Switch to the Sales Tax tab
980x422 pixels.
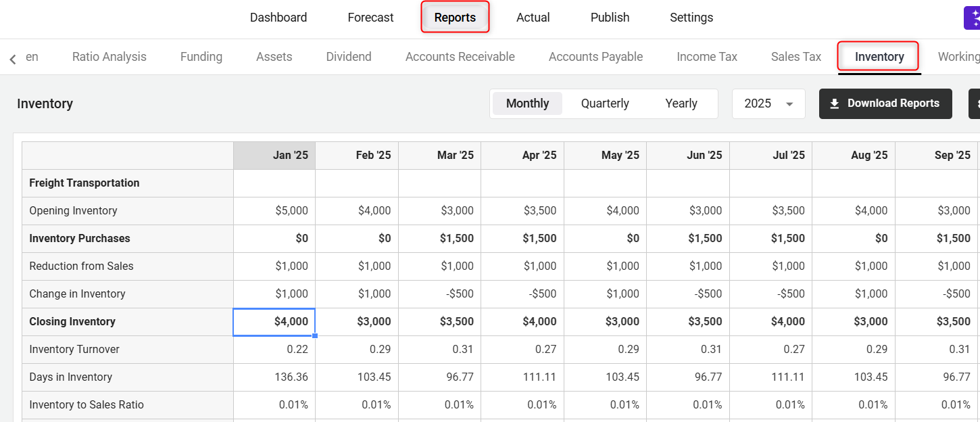(796, 57)
